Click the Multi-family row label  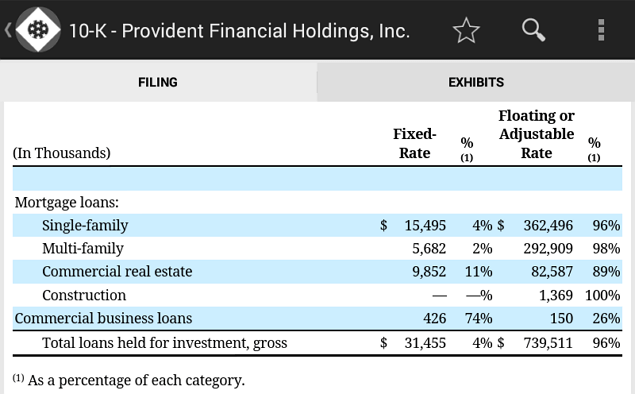(83, 248)
